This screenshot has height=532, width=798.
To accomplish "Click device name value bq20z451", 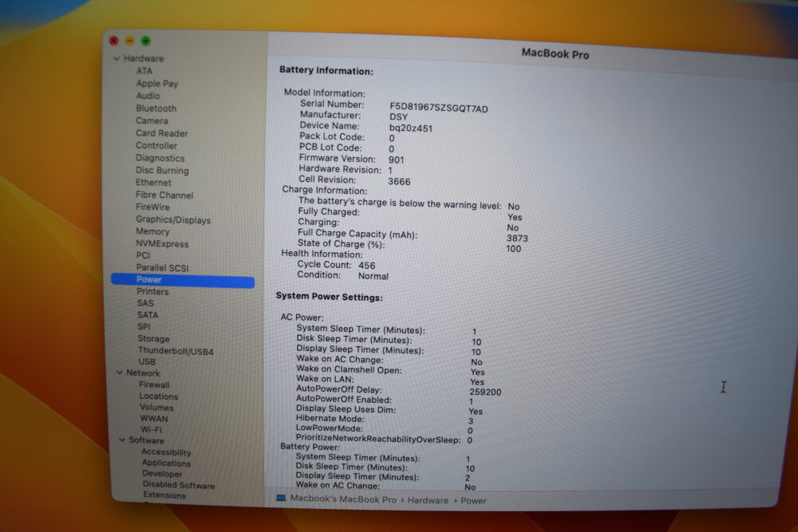I will (411, 128).
